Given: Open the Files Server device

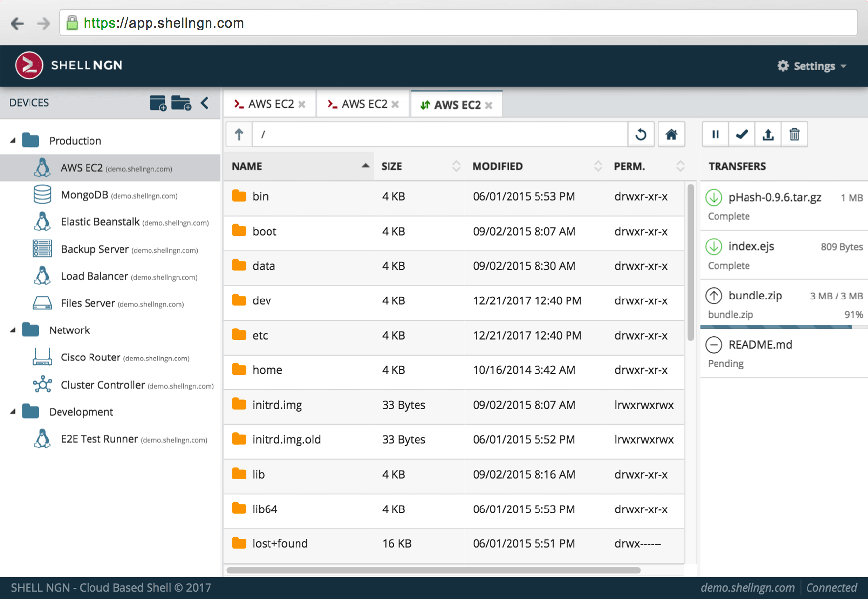Looking at the screenshot, I should click(110, 303).
